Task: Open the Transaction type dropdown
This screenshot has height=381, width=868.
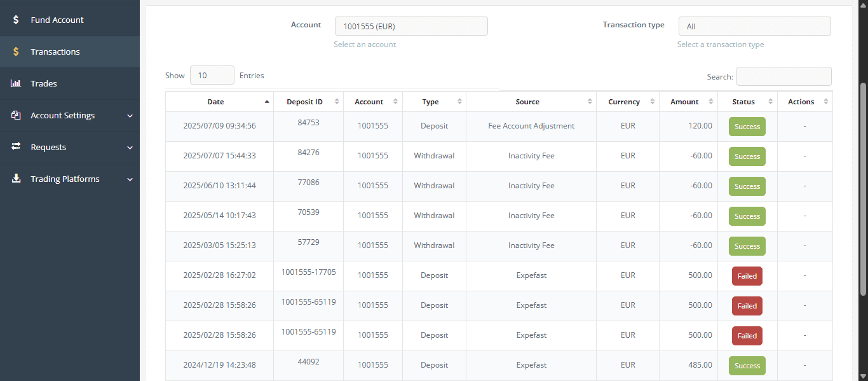Action: 754,26
